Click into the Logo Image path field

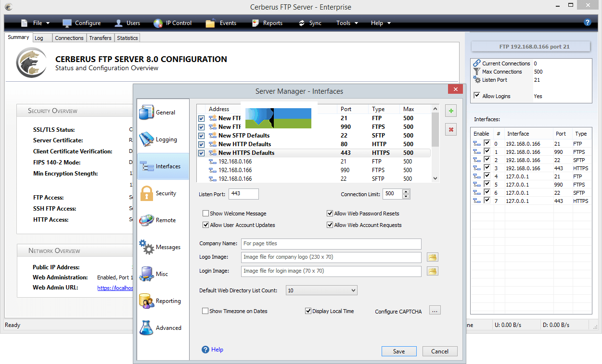point(331,257)
